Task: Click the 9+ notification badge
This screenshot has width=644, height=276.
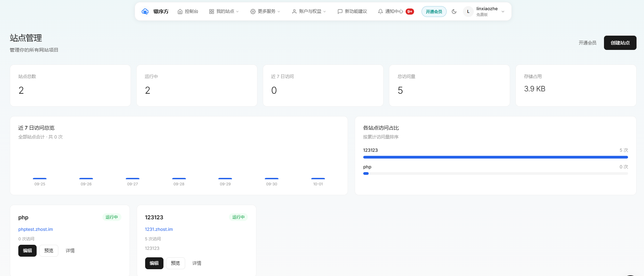Action: 410,12
